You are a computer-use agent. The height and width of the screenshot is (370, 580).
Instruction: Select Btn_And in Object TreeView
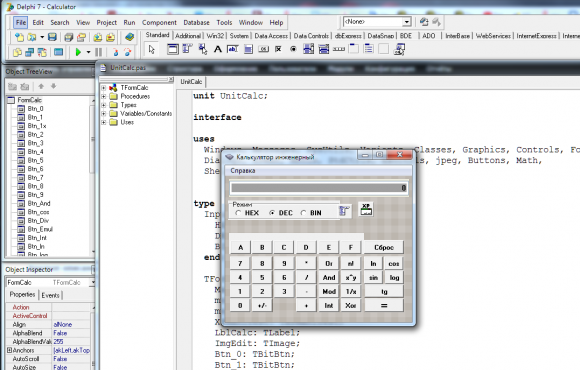click(x=39, y=204)
